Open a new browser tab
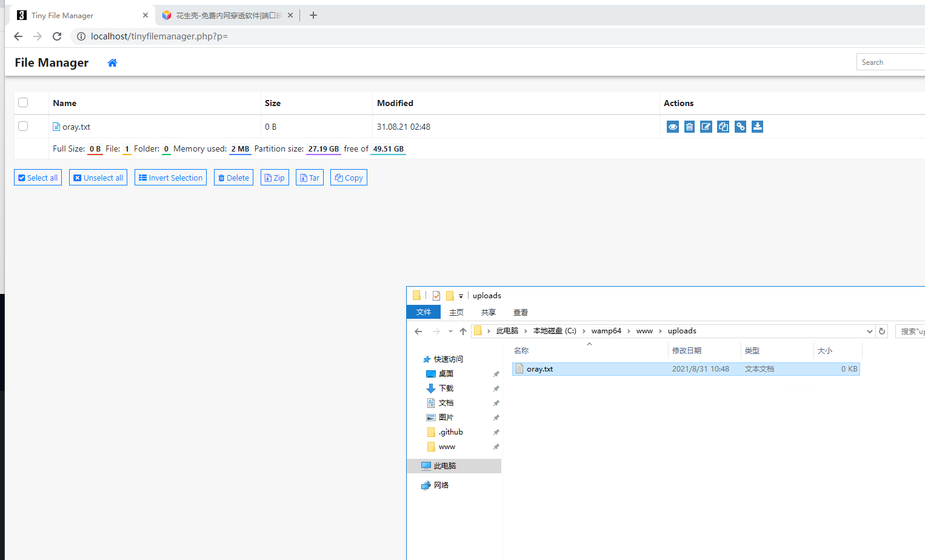This screenshot has height=560, width=925. coord(313,15)
